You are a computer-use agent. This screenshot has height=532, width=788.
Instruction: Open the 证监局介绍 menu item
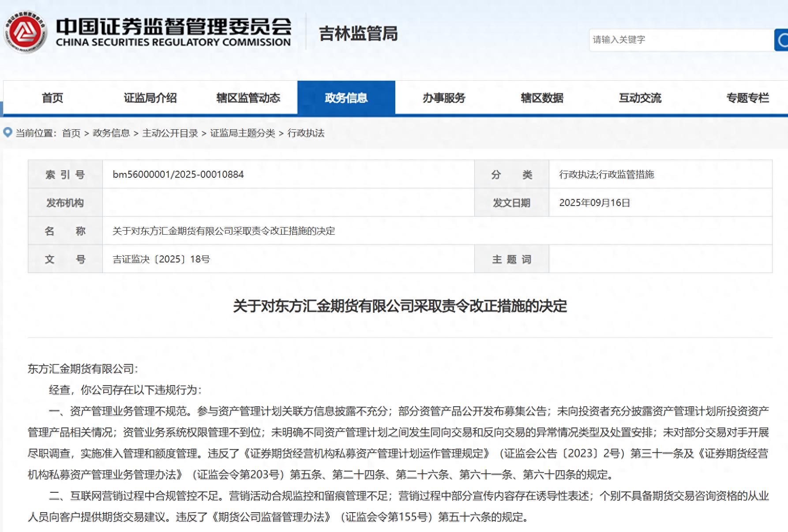pos(150,98)
